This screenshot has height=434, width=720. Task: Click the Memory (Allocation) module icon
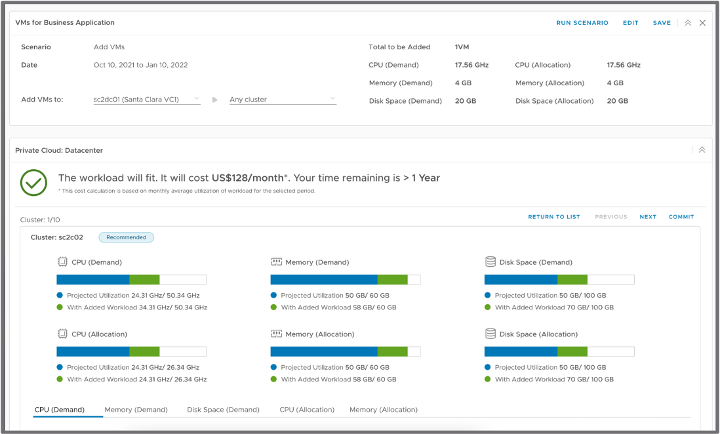click(x=276, y=333)
